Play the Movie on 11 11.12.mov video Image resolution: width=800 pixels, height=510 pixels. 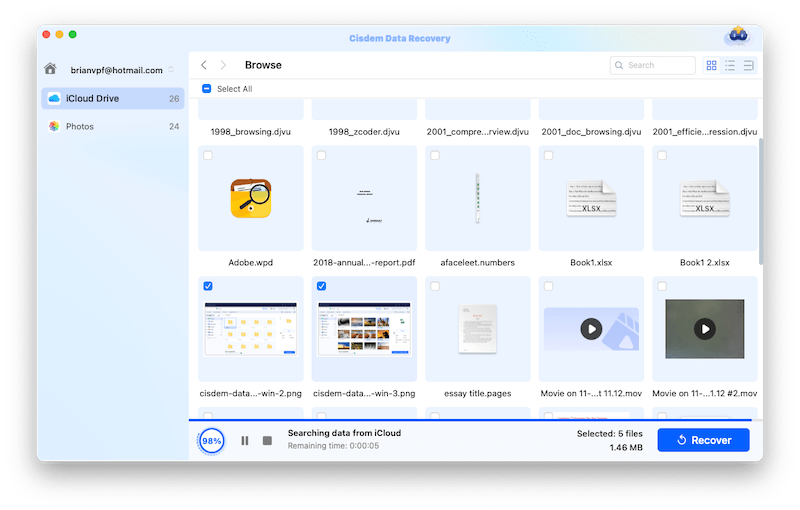point(591,329)
